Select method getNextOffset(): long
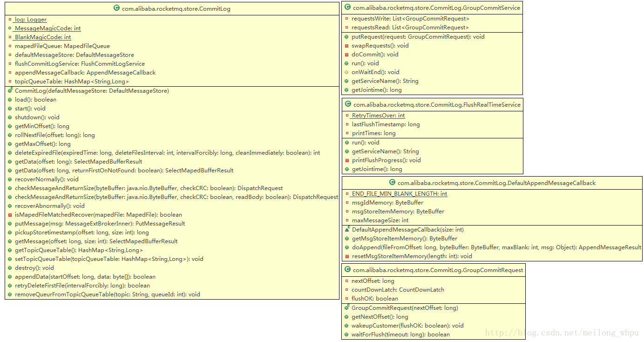This screenshot has width=644, height=342. click(380, 317)
